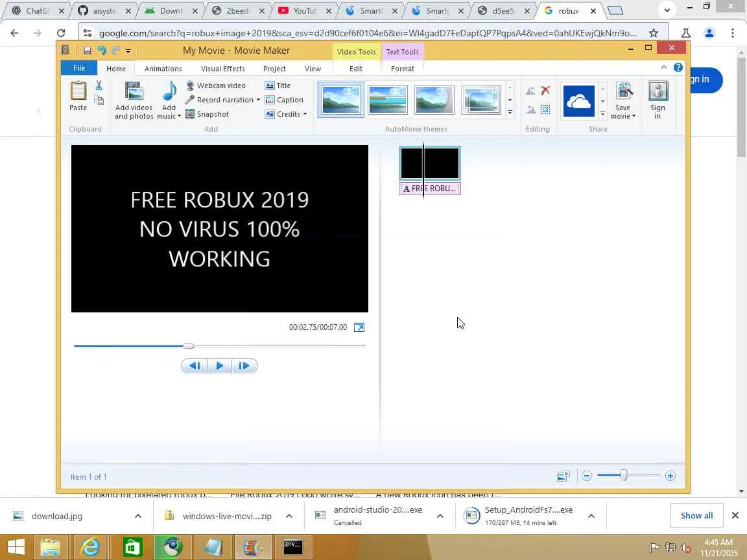Select the second AutoMovie theme thumbnail
The height and width of the screenshot is (560, 747).
388,100
